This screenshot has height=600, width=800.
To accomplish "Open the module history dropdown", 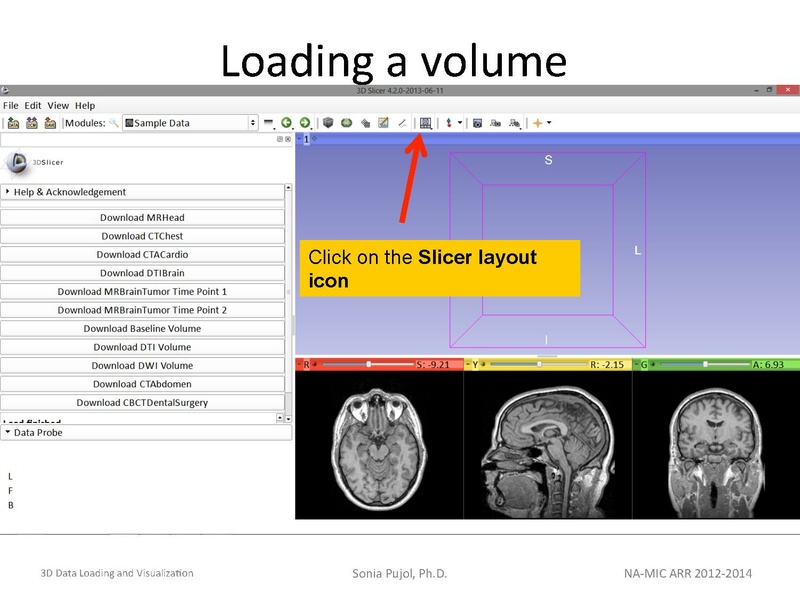I will click(269, 123).
